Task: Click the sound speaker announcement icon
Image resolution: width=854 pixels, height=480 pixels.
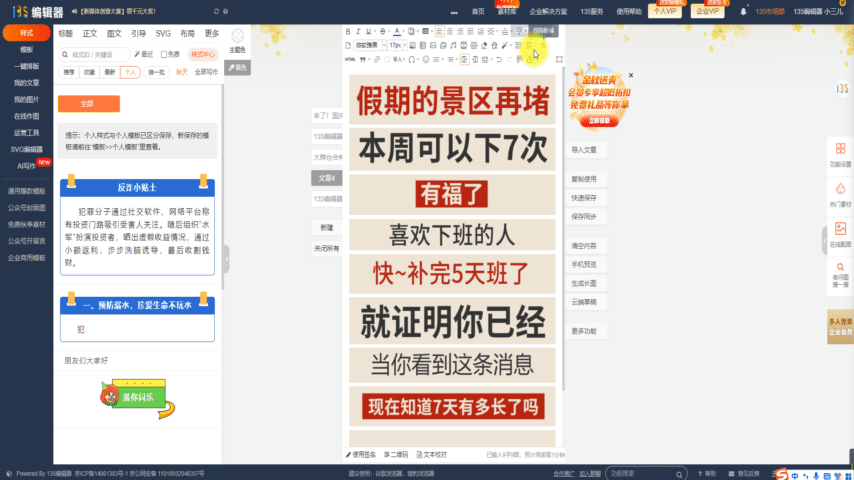Action: 75,11
